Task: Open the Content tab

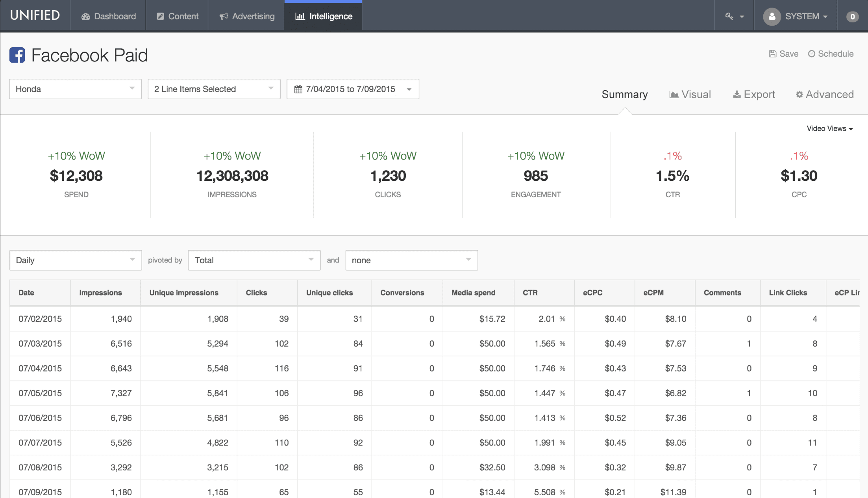Action: pos(177,16)
